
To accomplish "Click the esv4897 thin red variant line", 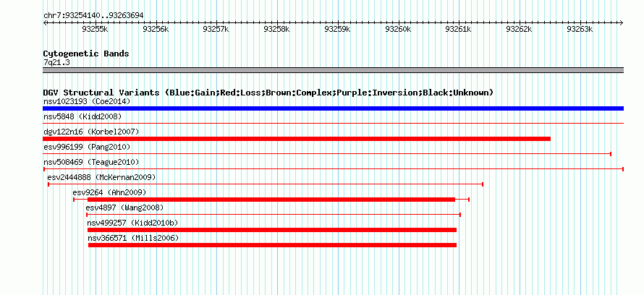I will (273, 215).
